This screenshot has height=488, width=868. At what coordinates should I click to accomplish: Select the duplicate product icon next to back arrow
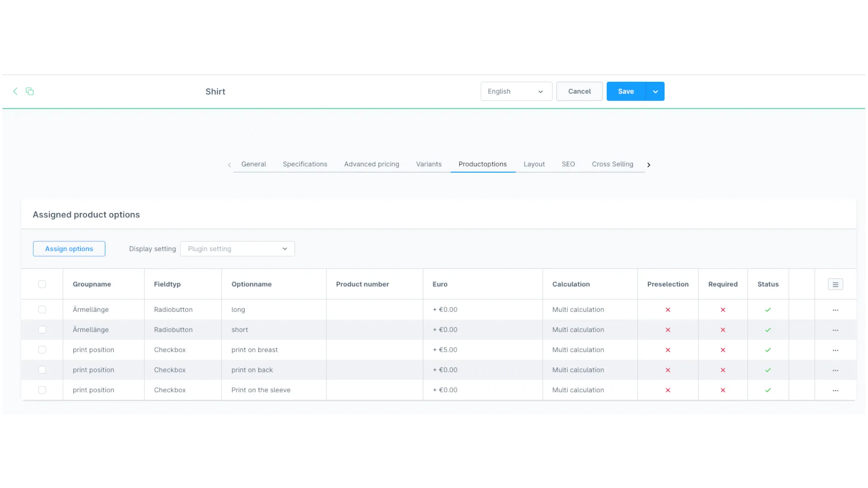[x=29, y=91]
